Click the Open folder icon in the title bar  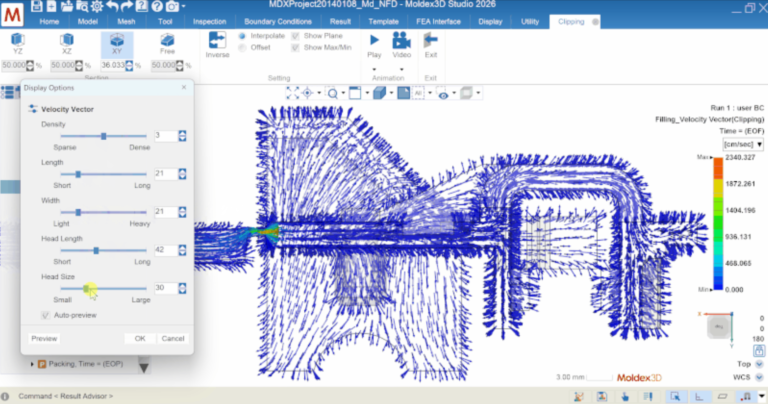tap(67, 6)
